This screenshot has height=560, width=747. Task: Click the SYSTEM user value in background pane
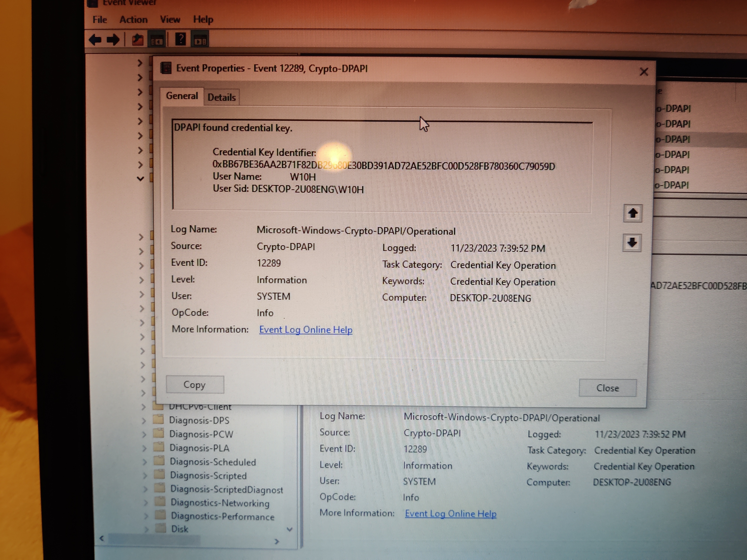pyautogui.click(x=419, y=481)
